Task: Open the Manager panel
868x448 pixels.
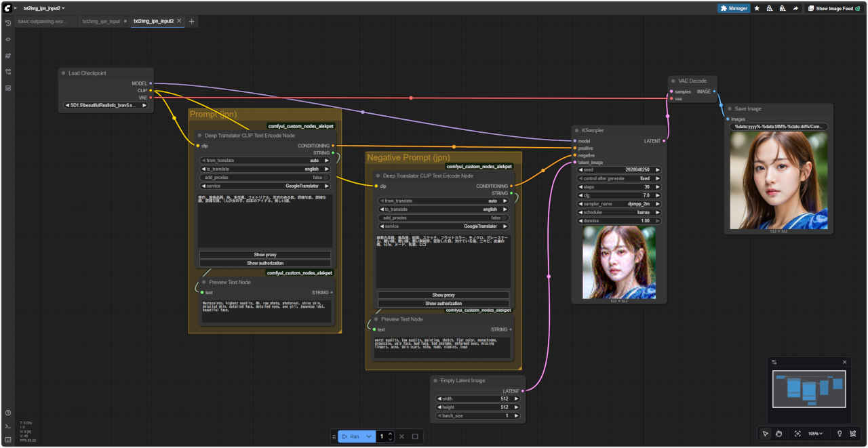Action: click(x=734, y=9)
